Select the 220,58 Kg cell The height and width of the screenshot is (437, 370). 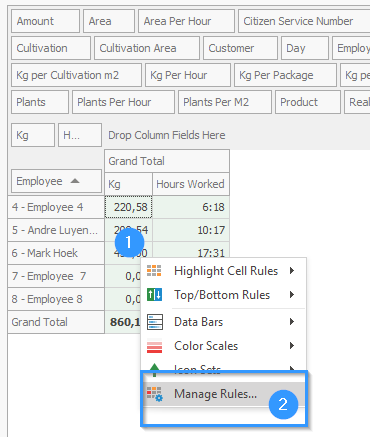[x=128, y=207]
